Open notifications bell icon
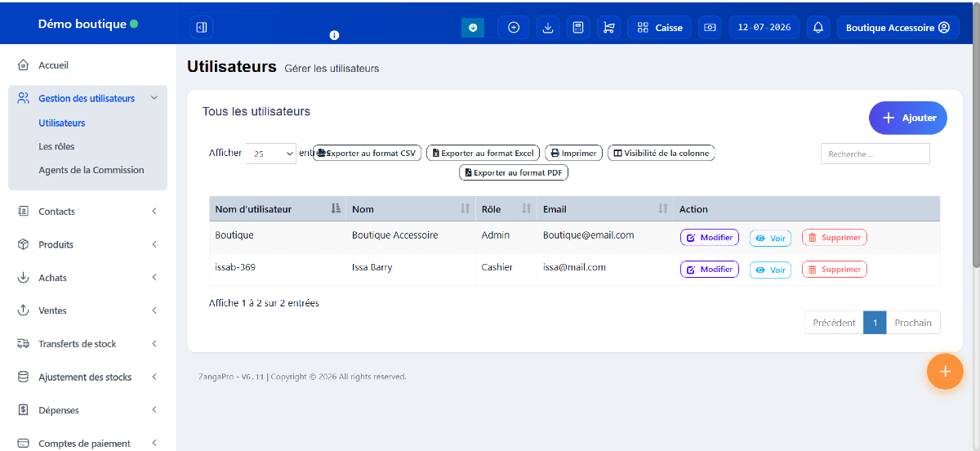Viewport: 980px width, 451px height. coord(818,27)
